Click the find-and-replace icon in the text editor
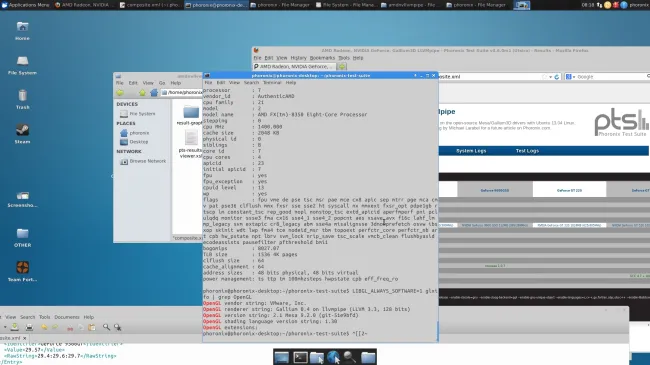Viewport: 650px width, 365px height. click(117, 327)
